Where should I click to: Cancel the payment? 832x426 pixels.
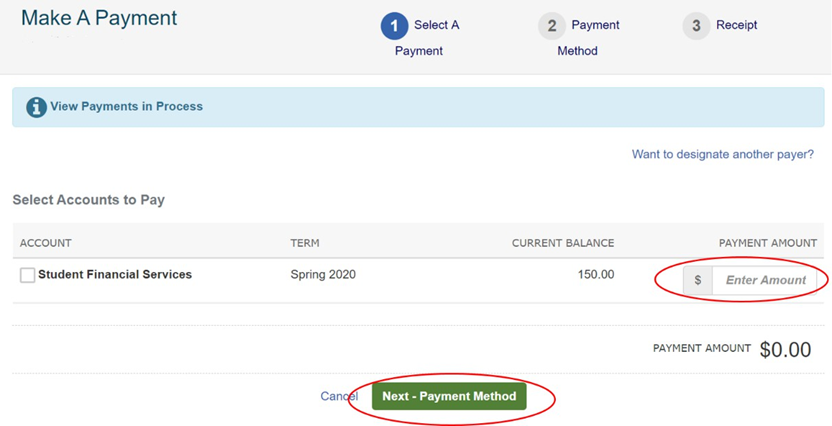point(339,396)
